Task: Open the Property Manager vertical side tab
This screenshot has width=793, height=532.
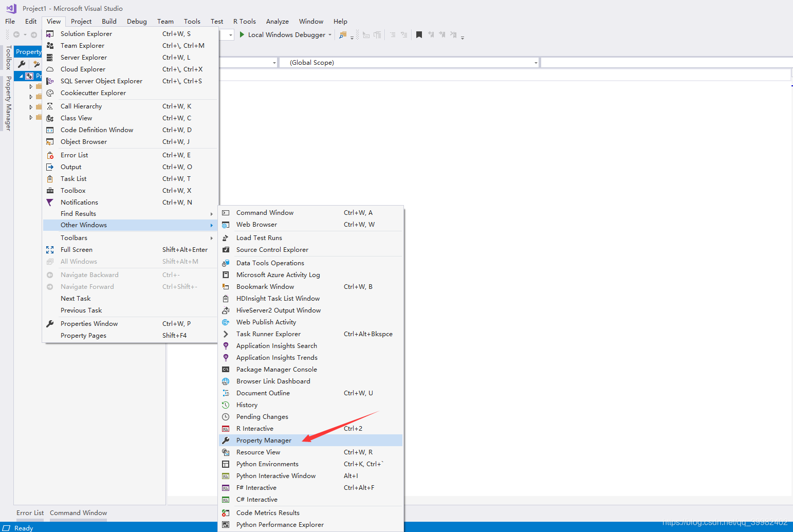Action: pyautogui.click(x=8, y=103)
